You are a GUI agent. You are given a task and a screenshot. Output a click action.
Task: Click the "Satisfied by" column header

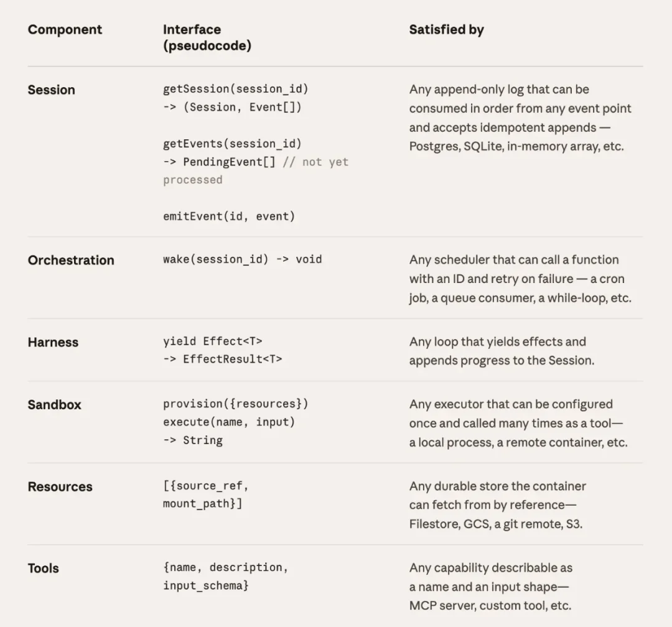[446, 29]
